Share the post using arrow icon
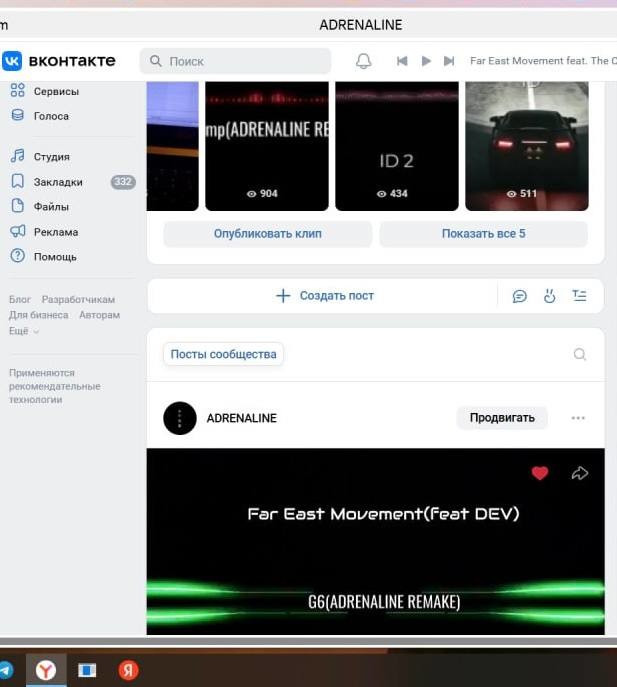Viewport: 617px width, 687px height. click(580, 473)
